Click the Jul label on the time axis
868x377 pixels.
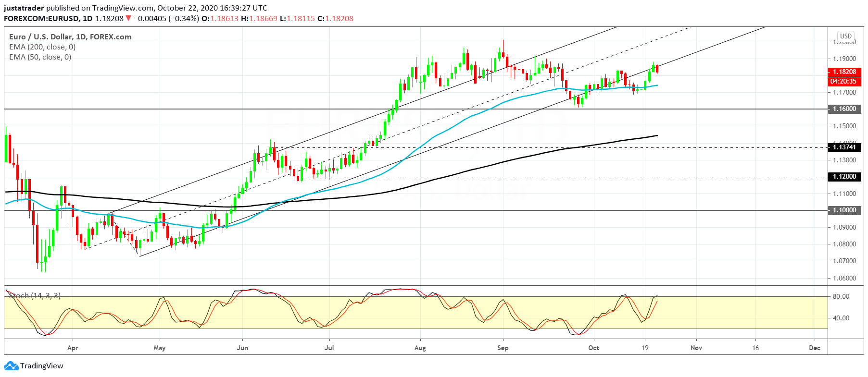click(x=329, y=348)
